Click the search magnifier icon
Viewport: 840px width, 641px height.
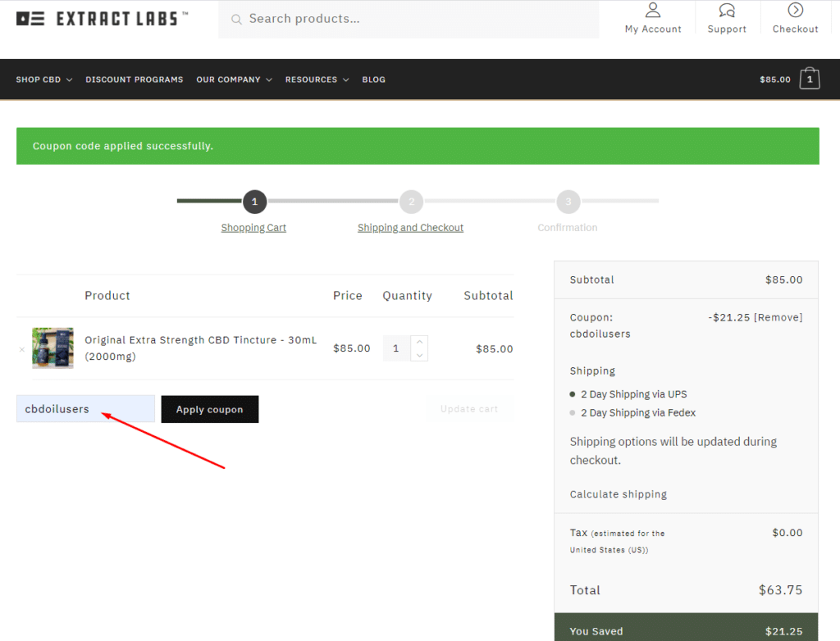[x=236, y=20]
